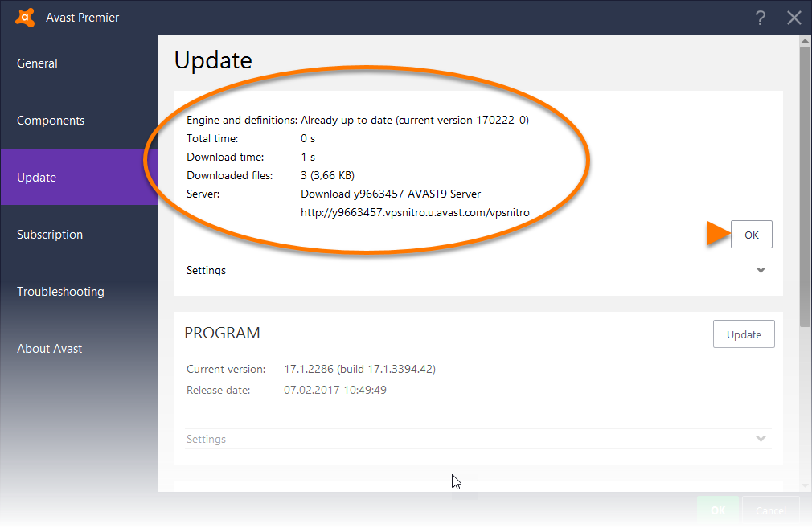Click the scrollbar up arrow
The height and width of the screenshot is (528, 812).
click(805, 42)
